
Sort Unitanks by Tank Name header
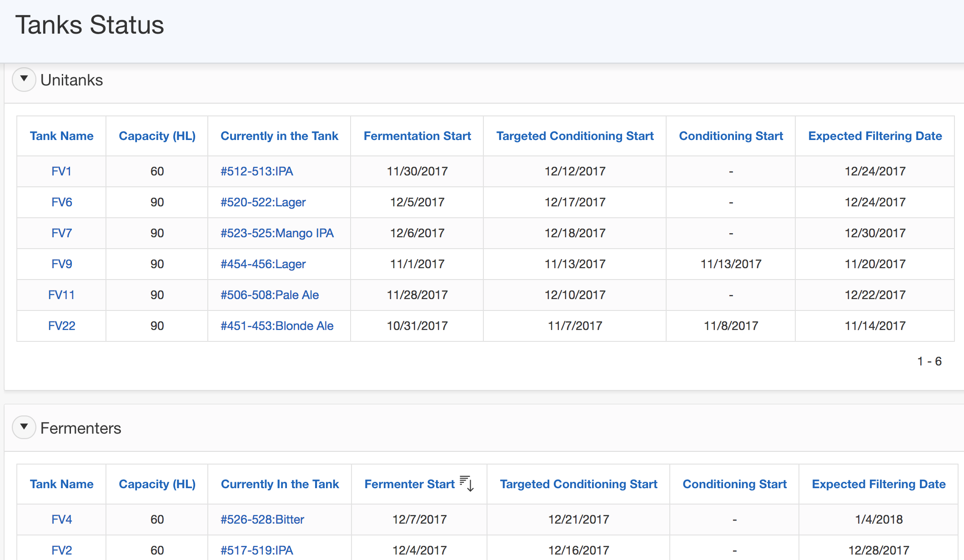[x=61, y=136]
